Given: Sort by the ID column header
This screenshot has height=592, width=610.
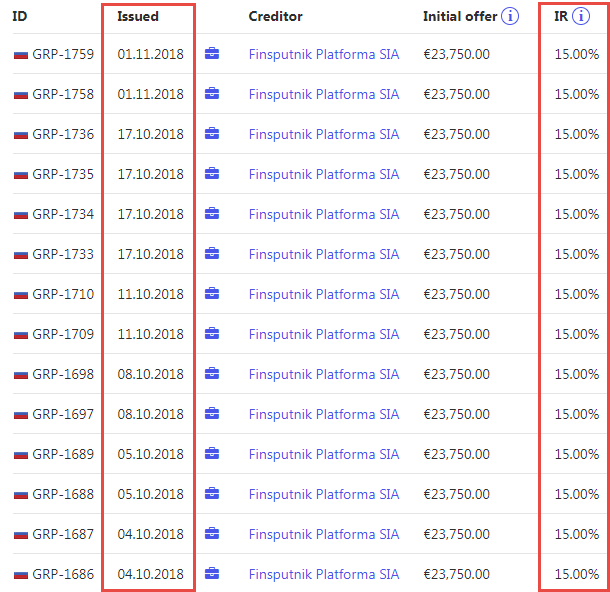Looking at the screenshot, I should coord(19,16).
